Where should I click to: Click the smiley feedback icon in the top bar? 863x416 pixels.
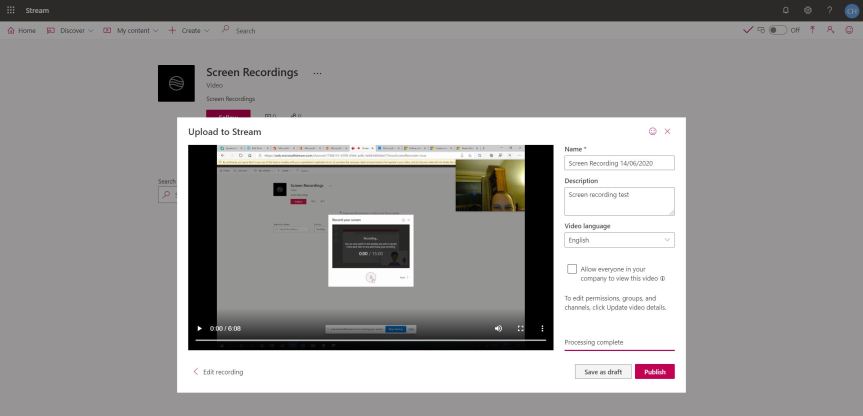[849, 30]
